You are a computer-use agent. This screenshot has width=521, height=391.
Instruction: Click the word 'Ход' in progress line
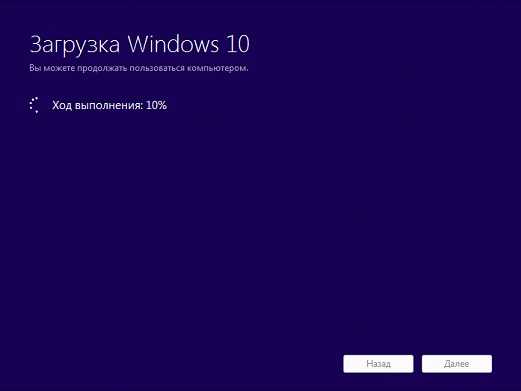pyautogui.click(x=62, y=105)
